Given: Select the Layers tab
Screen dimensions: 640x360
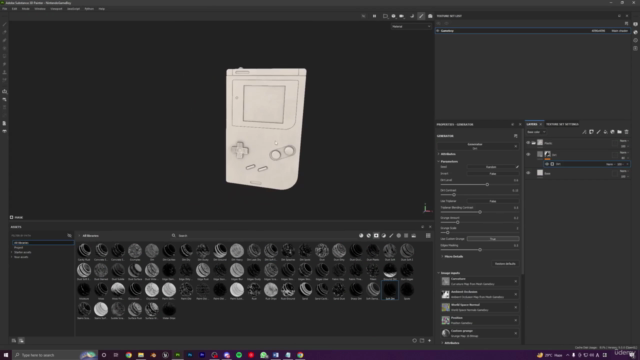Looking at the screenshot, I should coord(532,124).
